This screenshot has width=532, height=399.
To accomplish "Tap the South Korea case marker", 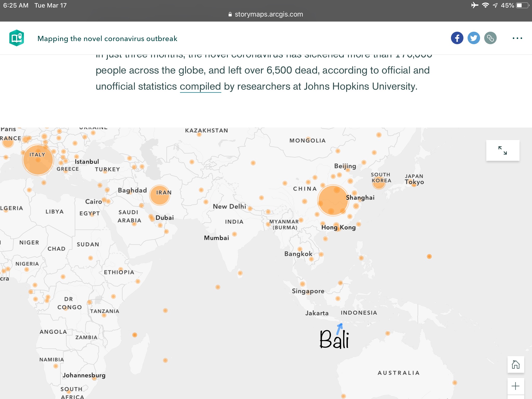I will tap(378, 184).
